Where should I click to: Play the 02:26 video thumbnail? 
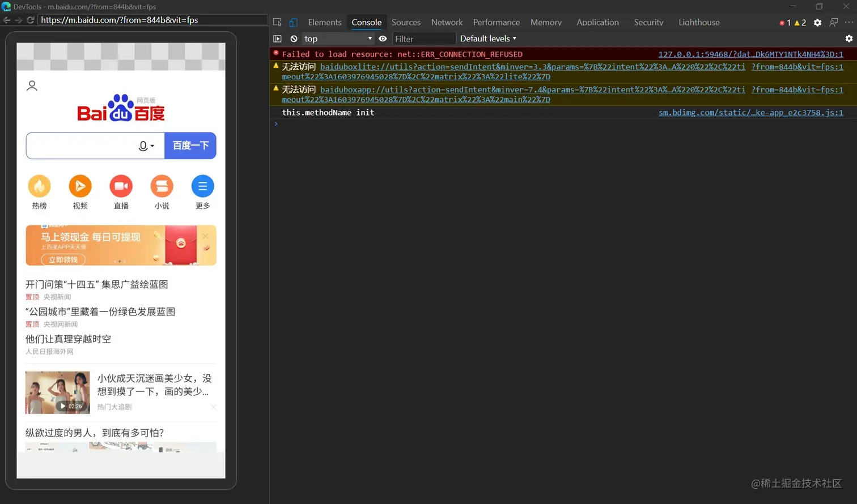(57, 392)
